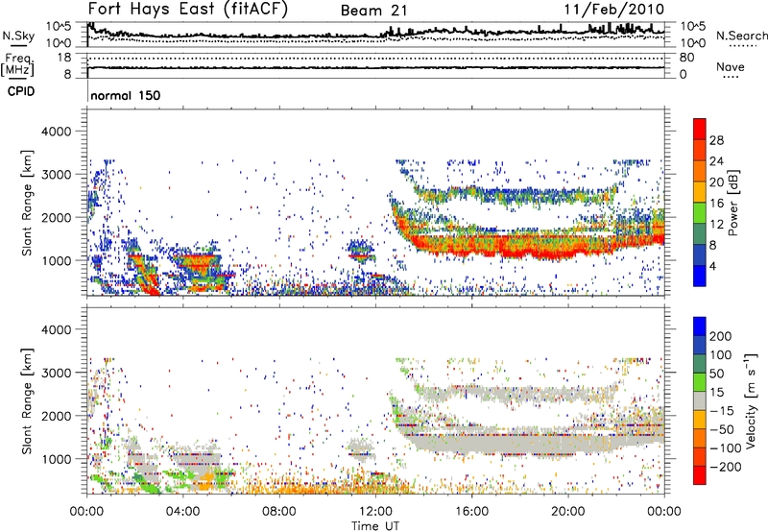
Task: Click the 'Time UT' axis title
Action: [x=375, y=526]
